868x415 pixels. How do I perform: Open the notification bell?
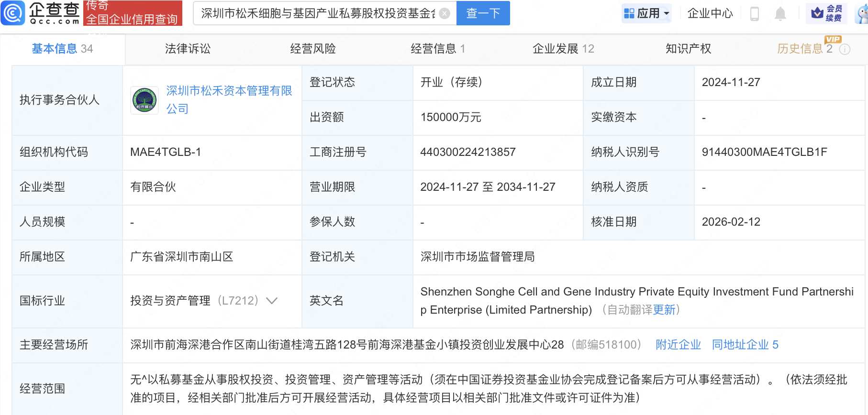click(x=780, y=14)
